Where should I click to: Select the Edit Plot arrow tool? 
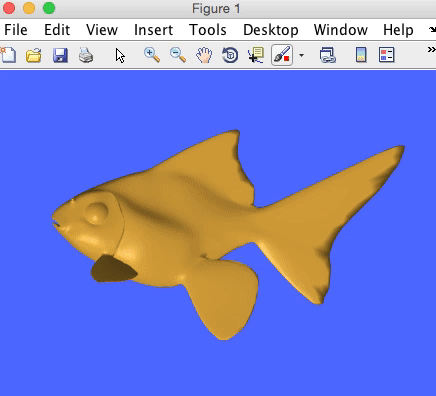coord(120,55)
